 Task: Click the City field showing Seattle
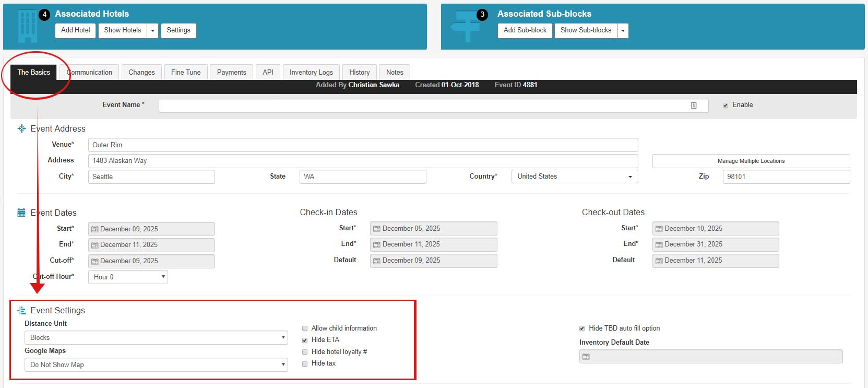[x=151, y=177]
